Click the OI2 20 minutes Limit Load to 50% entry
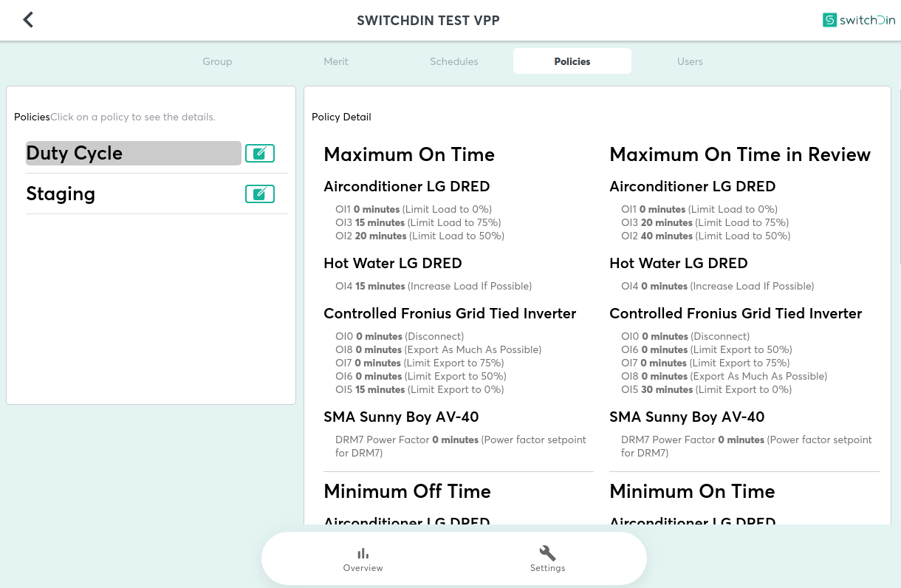 pos(419,236)
